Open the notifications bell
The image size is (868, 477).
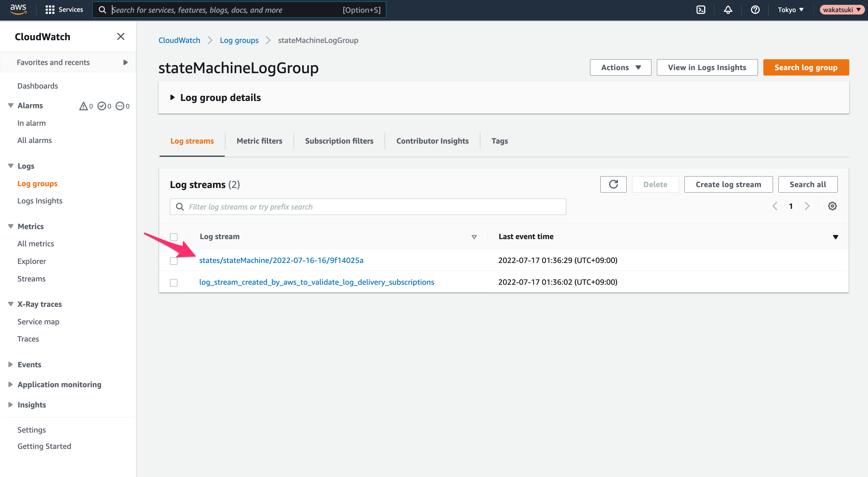(728, 10)
